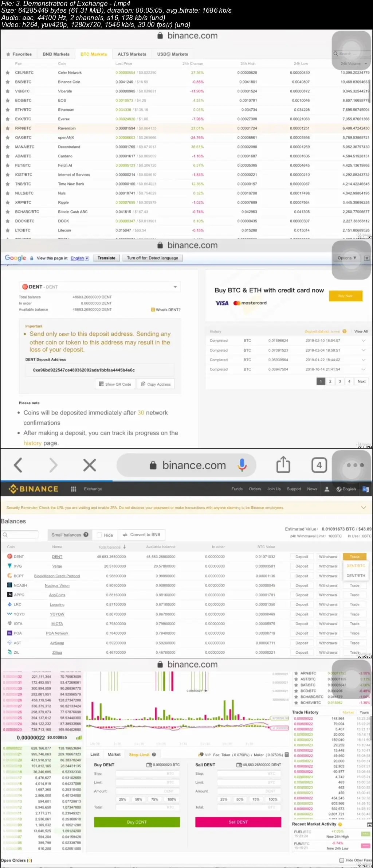Open Binance apps grid icon beside Exchange
Screen dimensions: 373x868
[73, 489]
